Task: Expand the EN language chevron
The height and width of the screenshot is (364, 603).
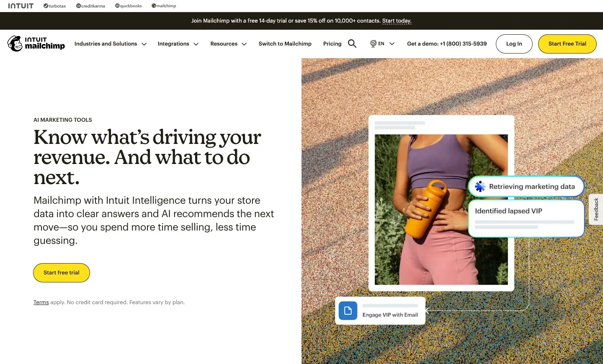Action: click(x=392, y=44)
